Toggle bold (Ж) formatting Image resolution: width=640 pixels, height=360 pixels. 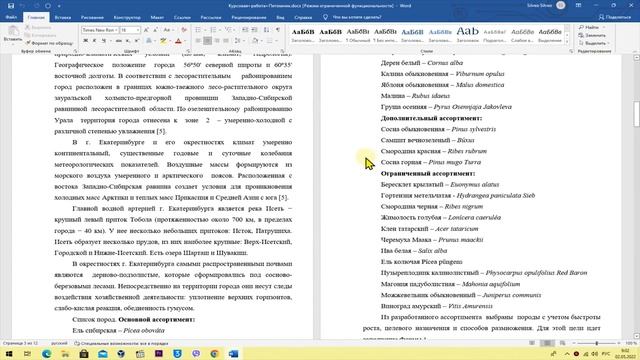(x=86, y=41)
